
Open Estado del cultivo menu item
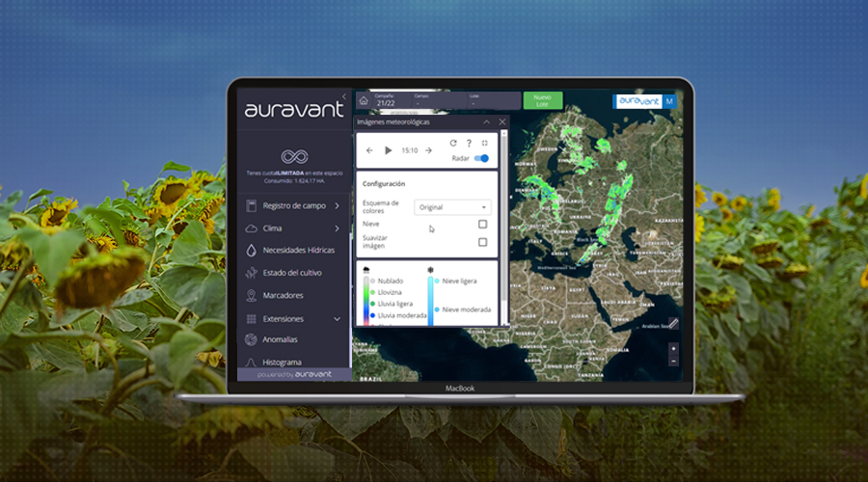point(291,273)
